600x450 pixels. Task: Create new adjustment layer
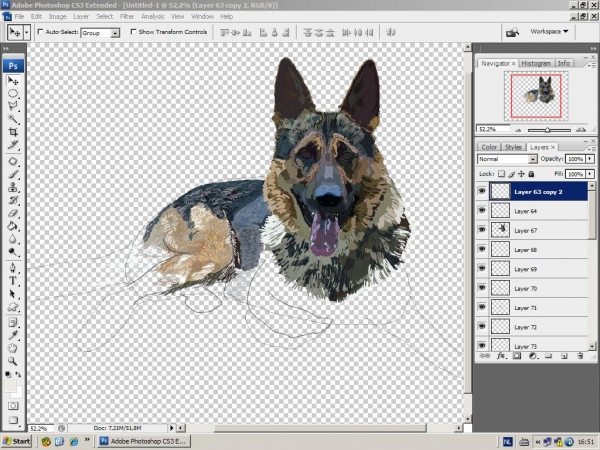(532, 356)
